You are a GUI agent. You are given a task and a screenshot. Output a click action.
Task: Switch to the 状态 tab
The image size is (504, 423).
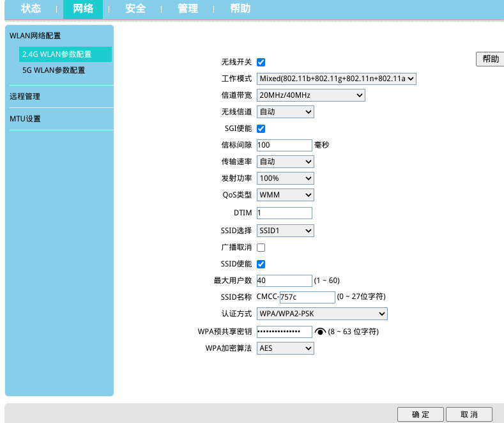(31, 9)
